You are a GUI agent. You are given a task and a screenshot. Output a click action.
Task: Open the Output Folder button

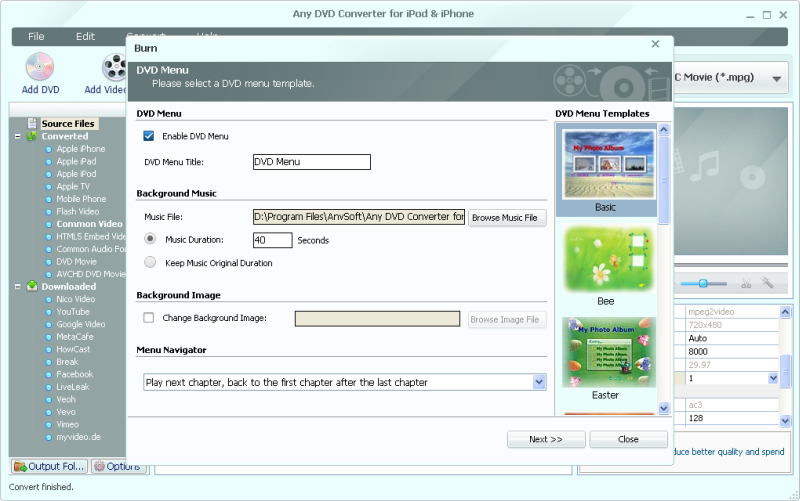tap(49, 466)
